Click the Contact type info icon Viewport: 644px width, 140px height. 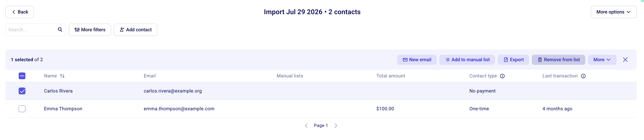[502, 76]
